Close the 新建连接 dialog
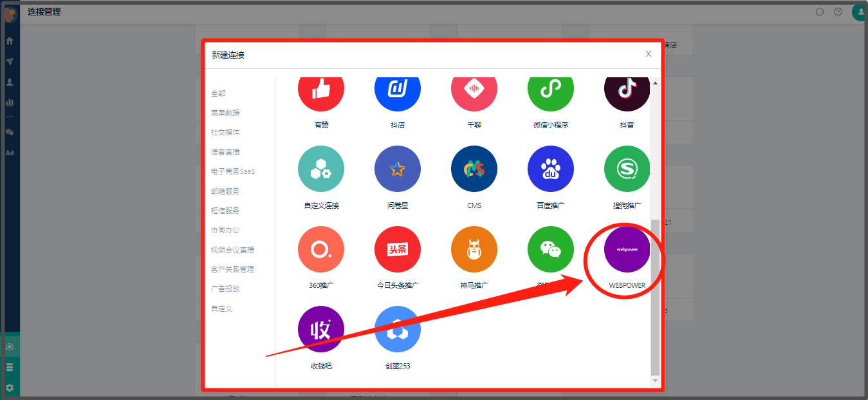Viewport: 868px width, 400px height. 649,54
